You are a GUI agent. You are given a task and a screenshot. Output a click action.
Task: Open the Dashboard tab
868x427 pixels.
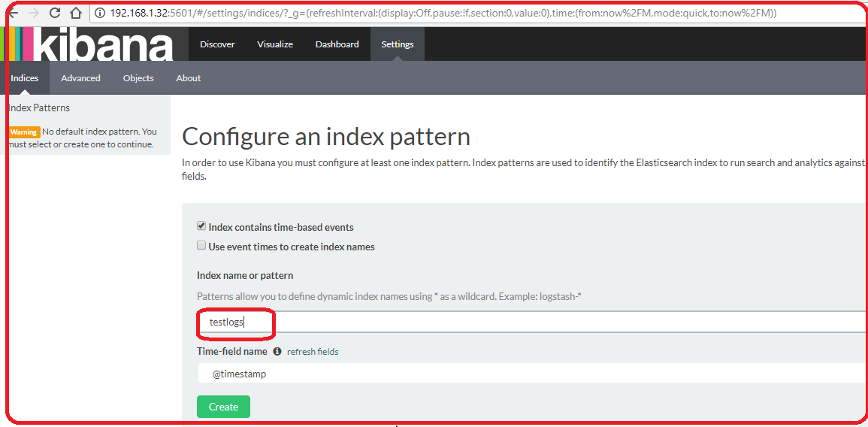coord(337,44)
